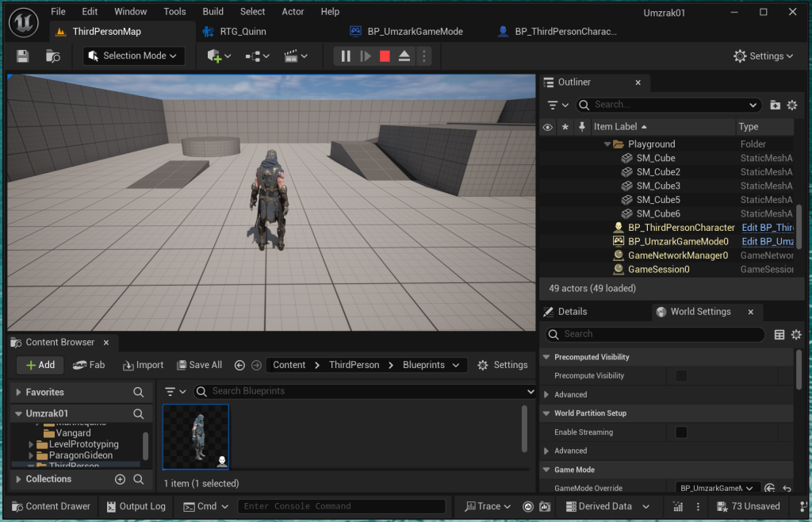
Task: Select the character blueprint thumbnail
Action: click(x=196, y=436)
